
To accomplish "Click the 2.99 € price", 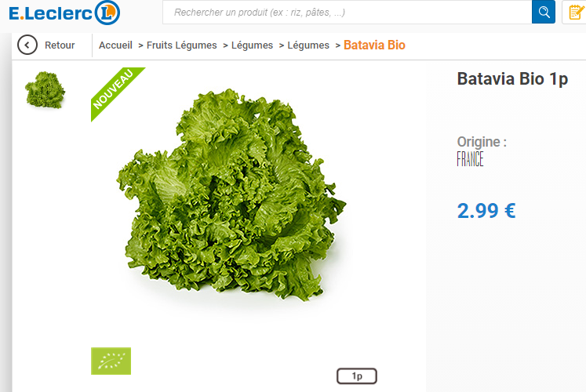I will pyautogui.click(x=486, y=211).
